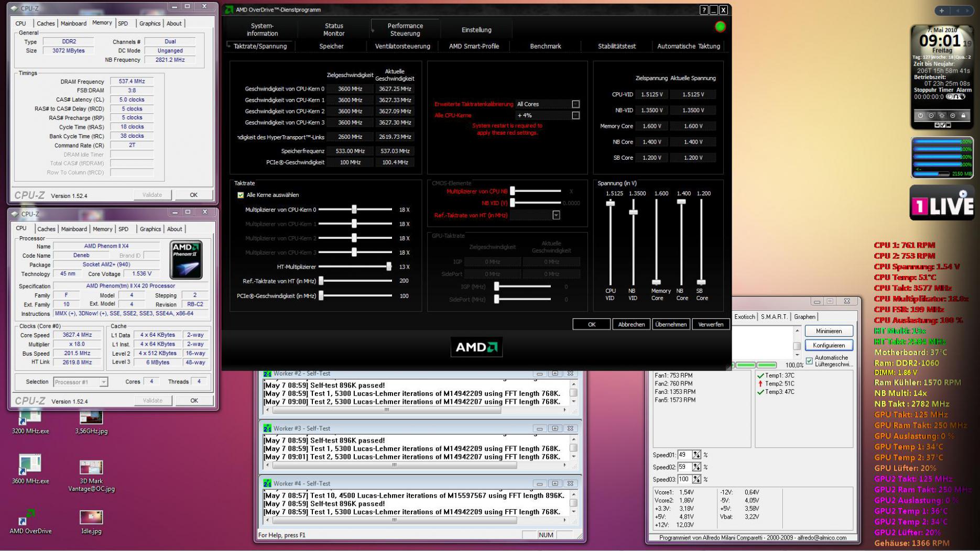Viewport: 980px width, 551px height.
Task: Switch to the 'Graphen' tab in SpeedFan
Action: pyautogui.click(x=804, y=317)
